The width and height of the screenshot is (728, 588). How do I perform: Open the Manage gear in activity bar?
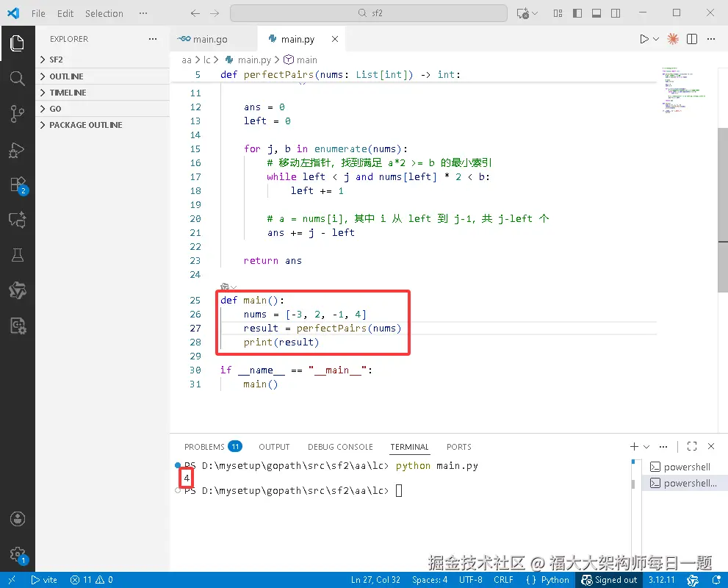(18, 555)
